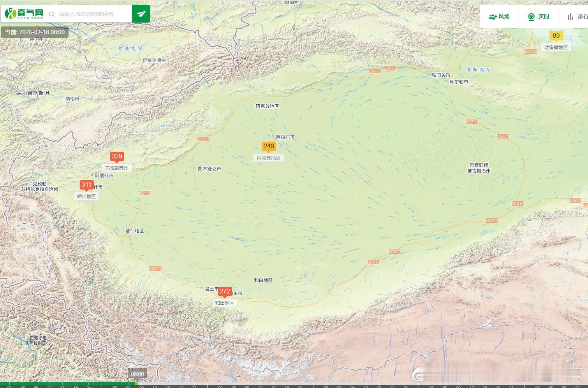The height and width of the screenshot is (388, 588).
Task: Open the AQI 246 marker bubble
Action: click(x=269, y=147)
